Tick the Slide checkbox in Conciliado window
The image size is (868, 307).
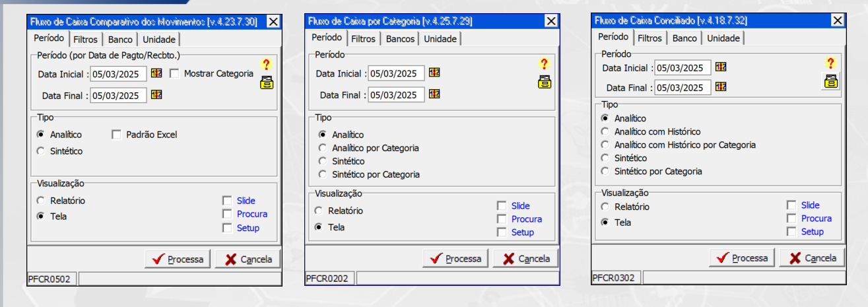tap(791, 205)
